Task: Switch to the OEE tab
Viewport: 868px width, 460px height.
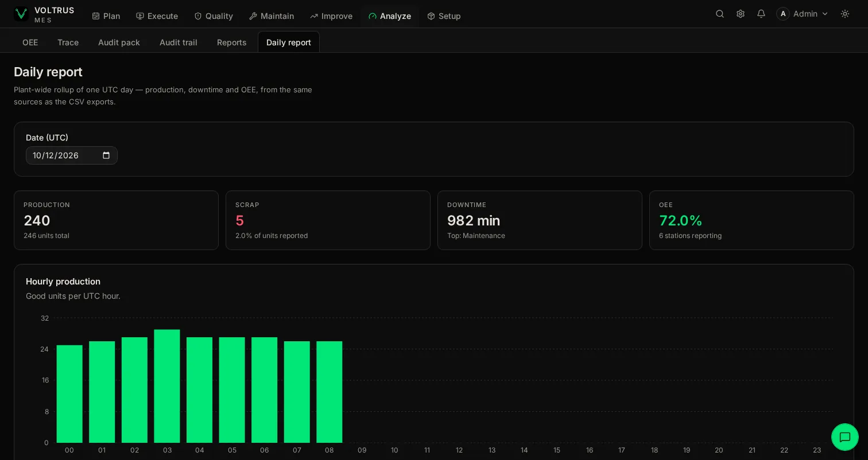Action: click(x=30, y=42)
